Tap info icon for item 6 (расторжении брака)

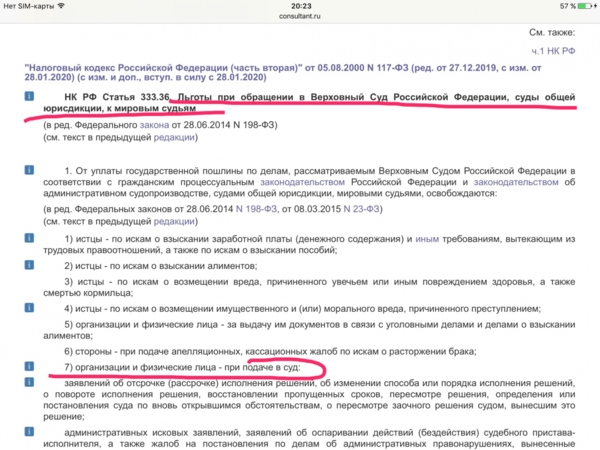click(28, 354)
